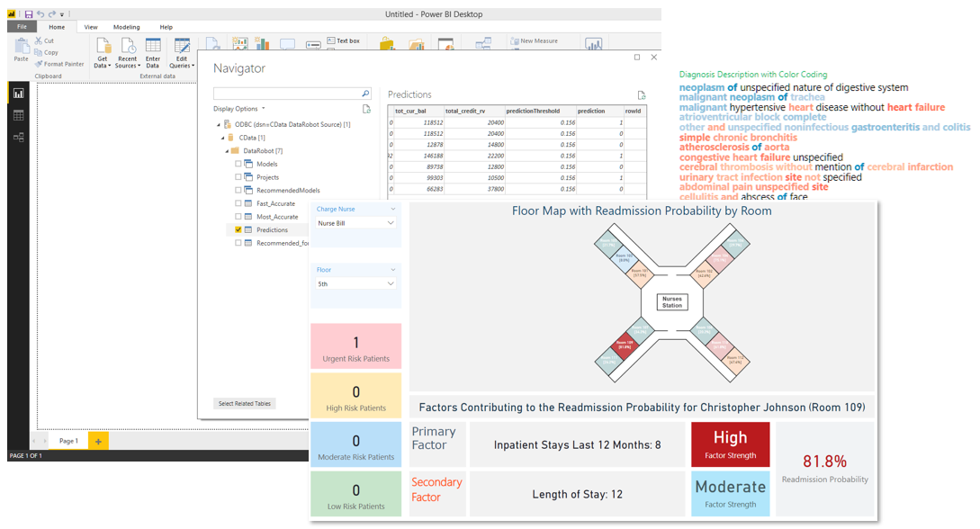Click the Navigator search magnifier icon
The height and width of the screenshot is (529, 980).
point(365,93)
